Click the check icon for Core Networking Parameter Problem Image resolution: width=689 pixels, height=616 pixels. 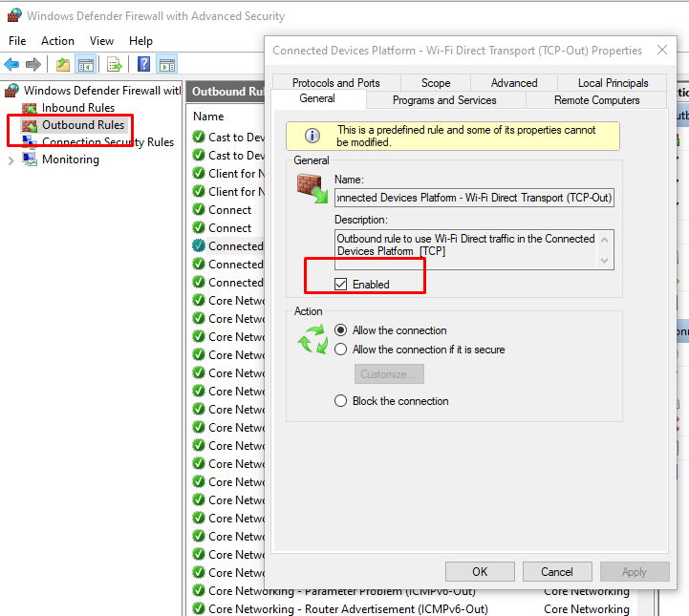tap(199, 590)
